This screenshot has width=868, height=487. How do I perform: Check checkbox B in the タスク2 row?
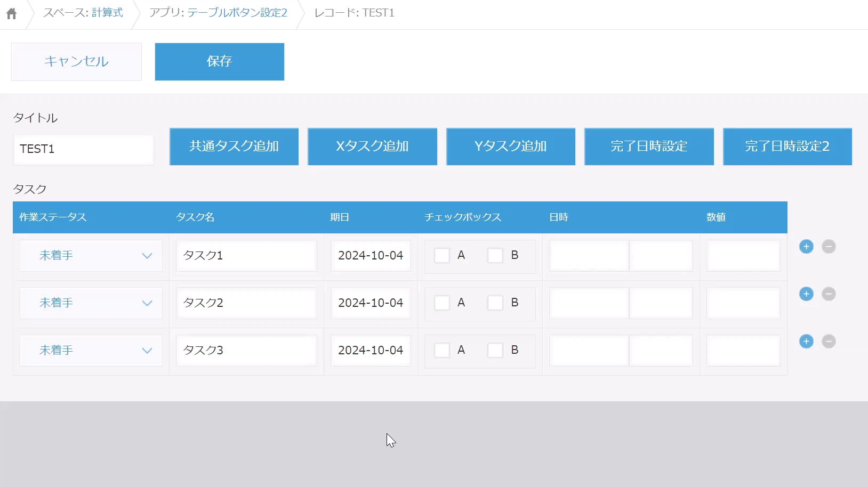(x=495, y=303)
